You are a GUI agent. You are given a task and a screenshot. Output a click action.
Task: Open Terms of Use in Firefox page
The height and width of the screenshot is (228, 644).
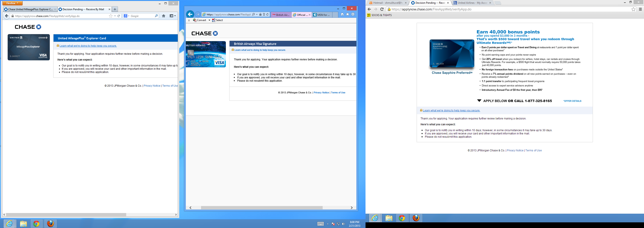[x=170, y=86]
